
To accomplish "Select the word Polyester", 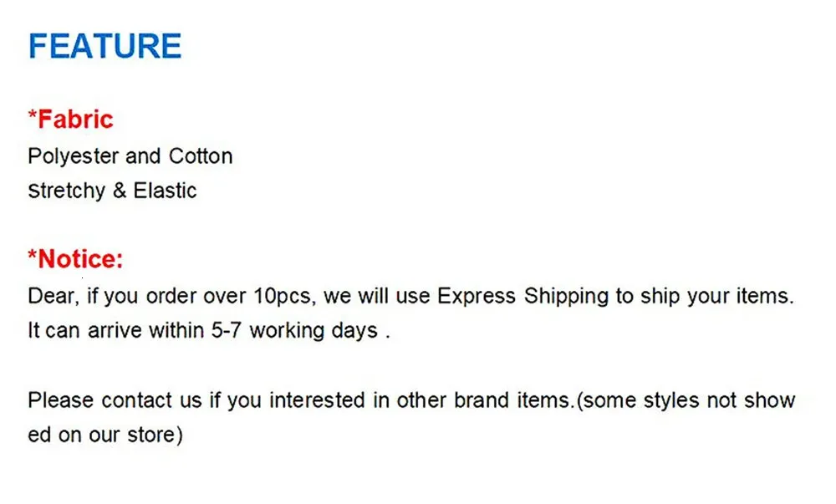I will coord(74,156).
